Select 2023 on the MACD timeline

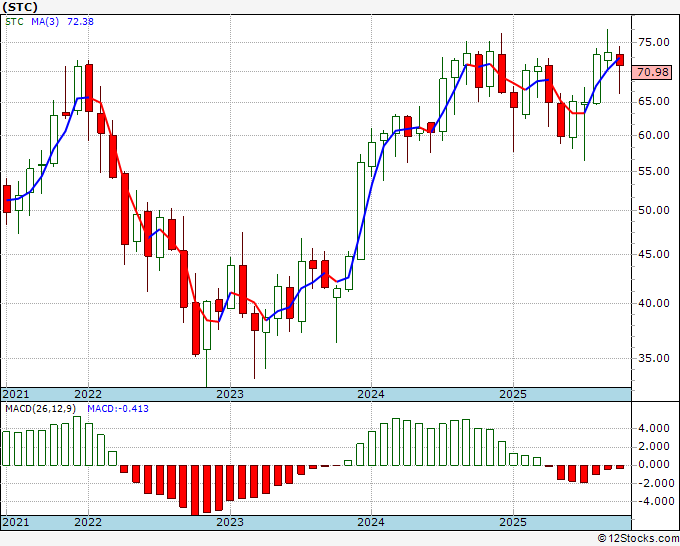230,522
